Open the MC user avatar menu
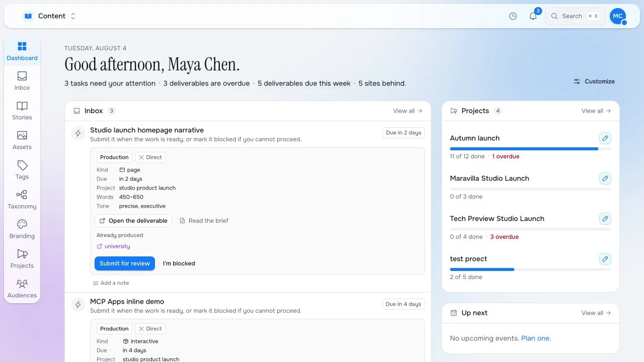The width and height of the screenshot is (644, 362). tap(618, 16)
